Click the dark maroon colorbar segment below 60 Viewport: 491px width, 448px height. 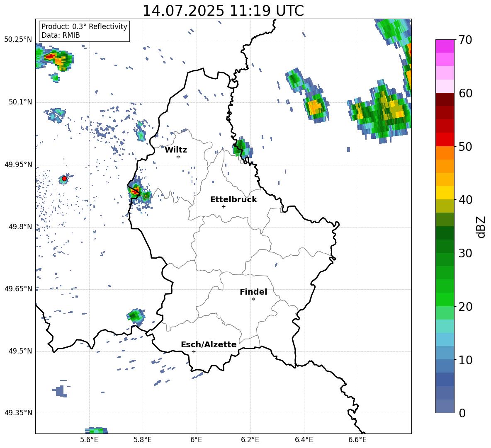click(x=445, y=99)
